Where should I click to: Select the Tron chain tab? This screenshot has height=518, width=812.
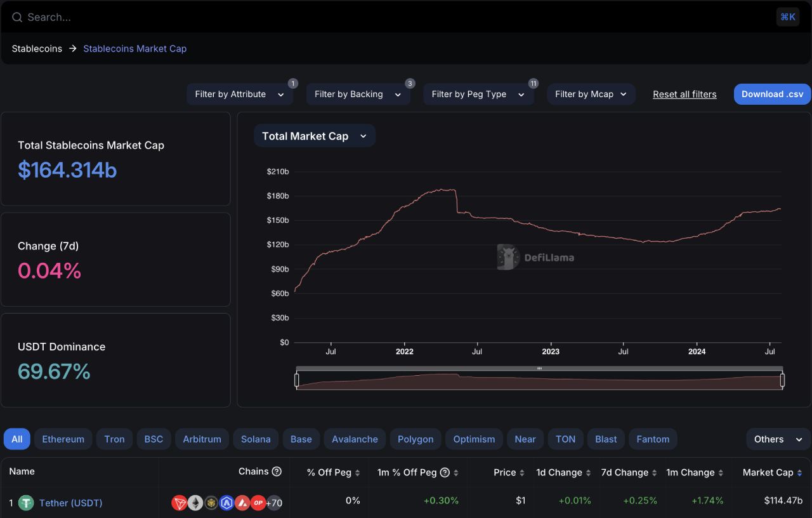coord(114,439)
